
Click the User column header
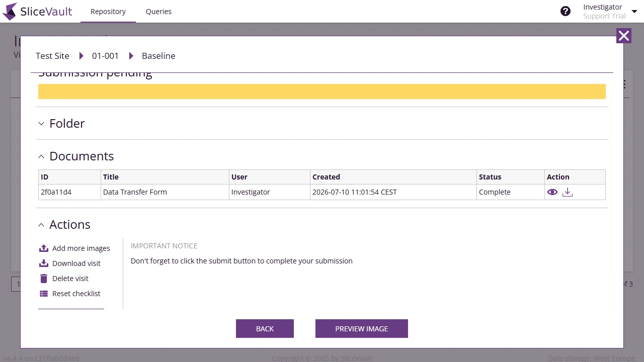tap(270, 177)
